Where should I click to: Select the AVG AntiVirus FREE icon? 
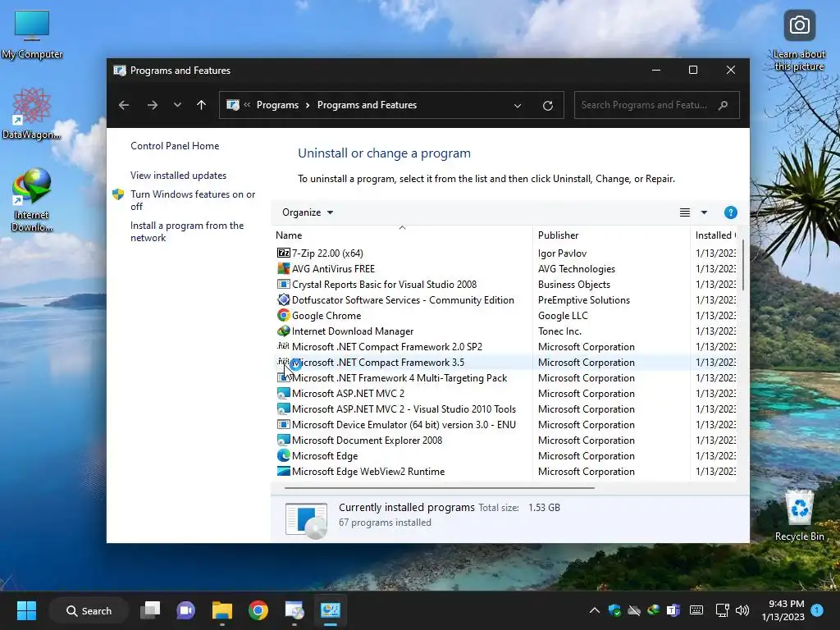[283, 268]
